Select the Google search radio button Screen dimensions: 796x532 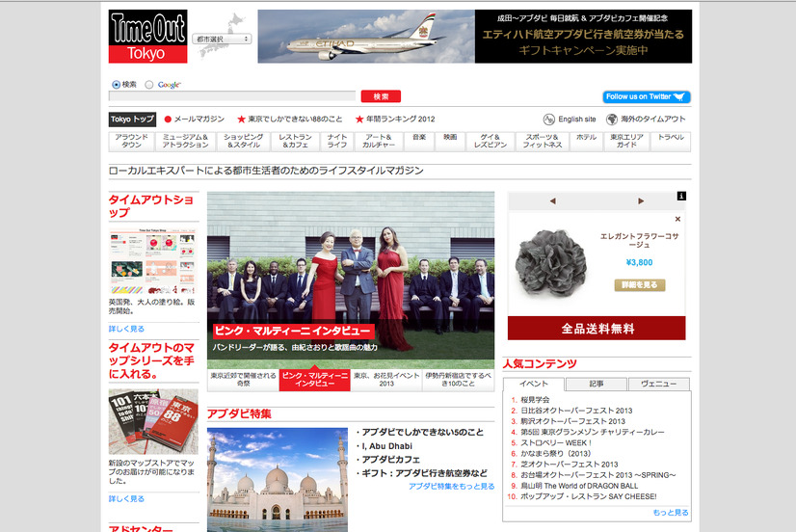tap(149, 85)
